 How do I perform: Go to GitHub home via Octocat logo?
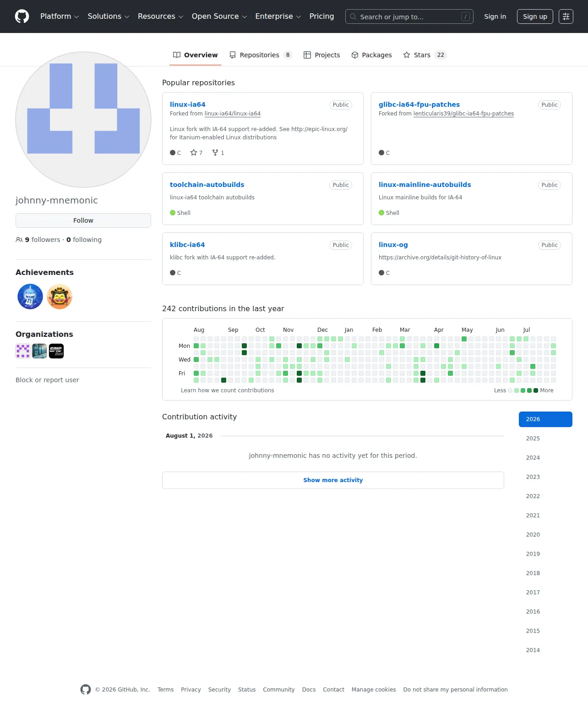[22, 16]
